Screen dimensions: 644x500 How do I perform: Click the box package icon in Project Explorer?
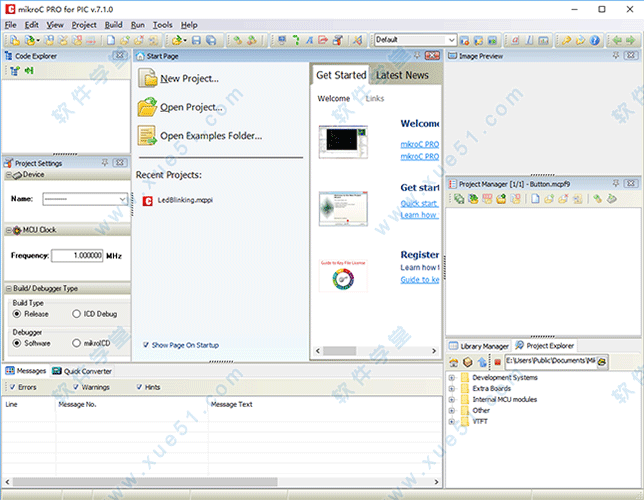tap(468, 362)
